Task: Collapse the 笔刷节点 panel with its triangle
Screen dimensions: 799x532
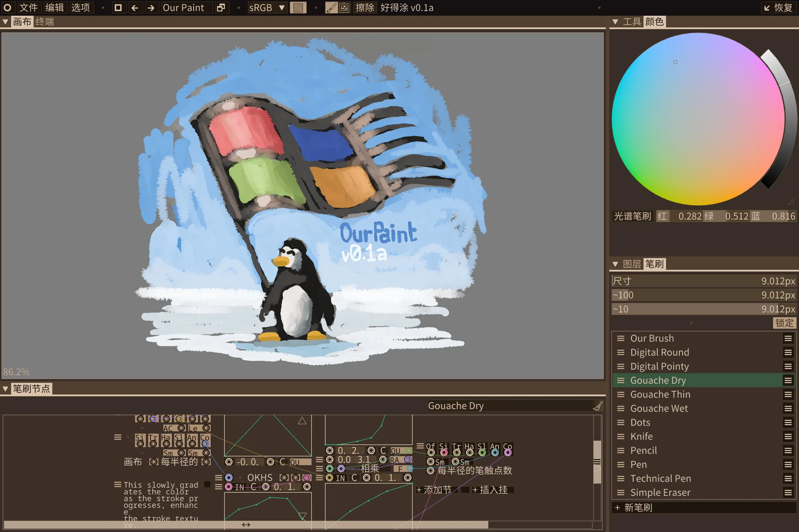Action: (x=5, y=389)
